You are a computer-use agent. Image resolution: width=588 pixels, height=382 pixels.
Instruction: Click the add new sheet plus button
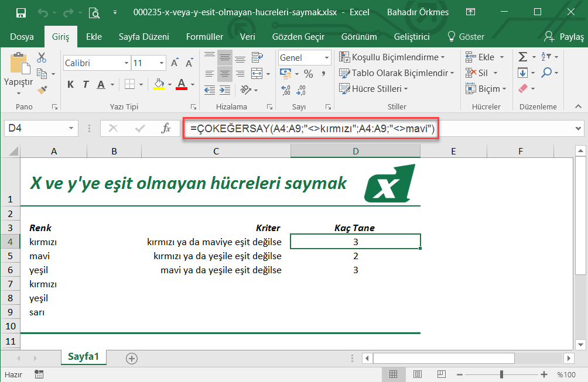point(132,359)
